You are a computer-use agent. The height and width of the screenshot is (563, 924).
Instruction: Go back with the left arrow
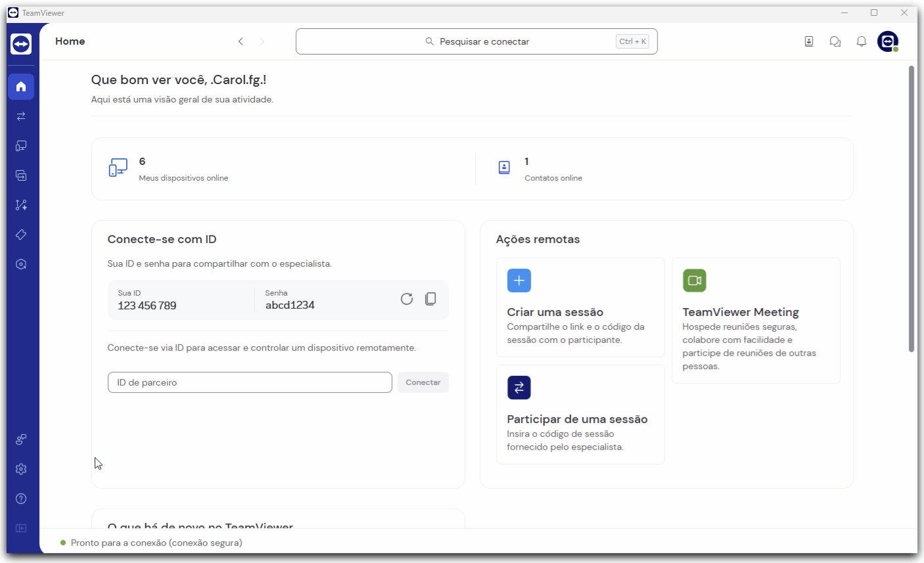click(x=241, y=41)
